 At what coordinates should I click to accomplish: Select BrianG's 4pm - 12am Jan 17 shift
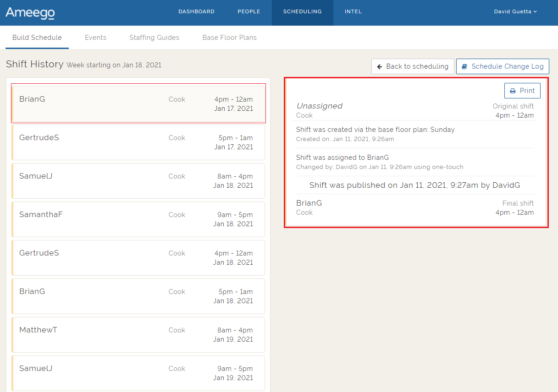pyautogui.click(x=138, y=104)
